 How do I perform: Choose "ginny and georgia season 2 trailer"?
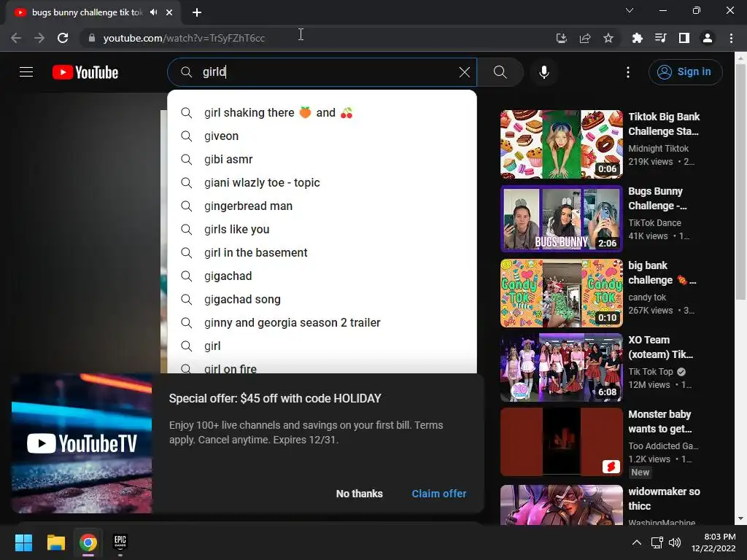[x=322, y=323]
